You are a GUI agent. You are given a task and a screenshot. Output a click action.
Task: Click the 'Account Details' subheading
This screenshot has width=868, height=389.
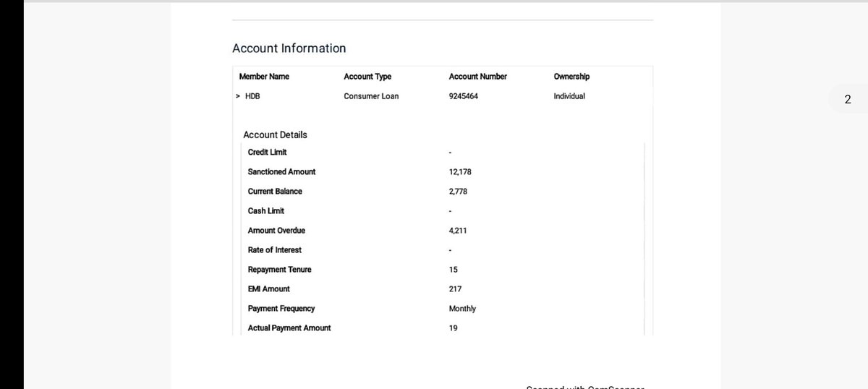275,135
